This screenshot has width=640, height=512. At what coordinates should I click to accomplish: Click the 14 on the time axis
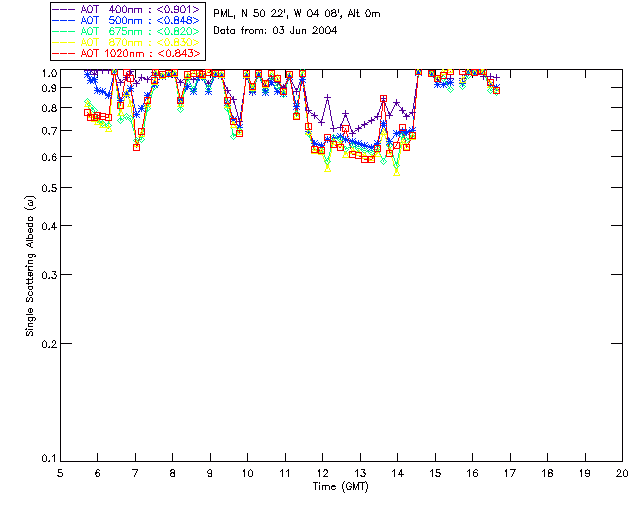398,473
